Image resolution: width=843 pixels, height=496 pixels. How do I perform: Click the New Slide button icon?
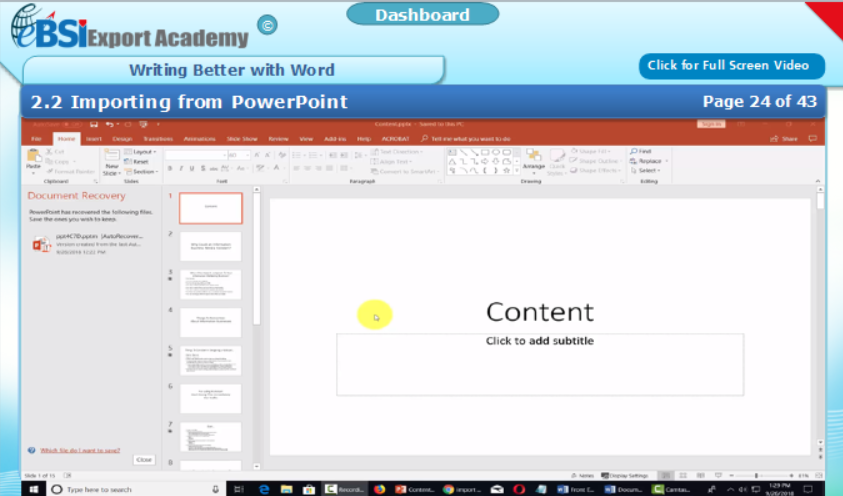tap(111, 156)
